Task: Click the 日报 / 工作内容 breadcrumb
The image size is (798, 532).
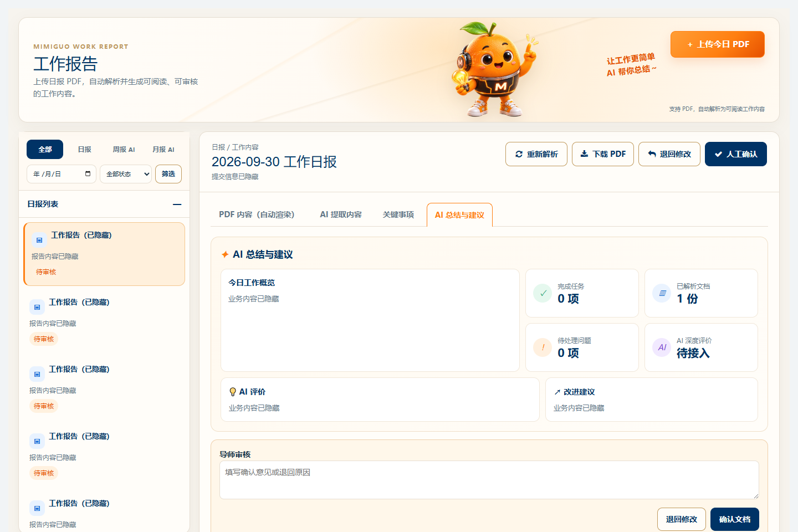Action: click(x=235, y=147)
